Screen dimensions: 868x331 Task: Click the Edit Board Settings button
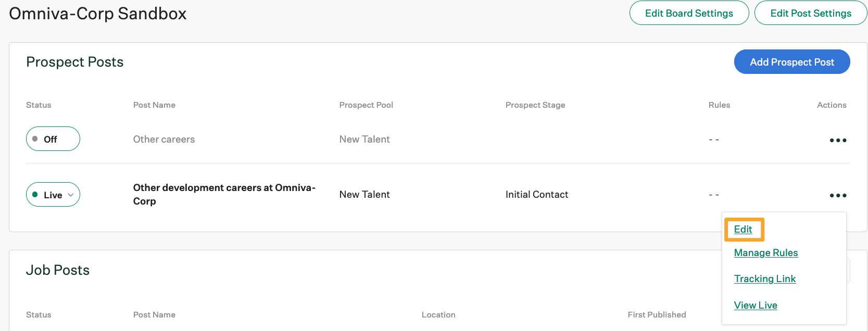coord(689,13)
